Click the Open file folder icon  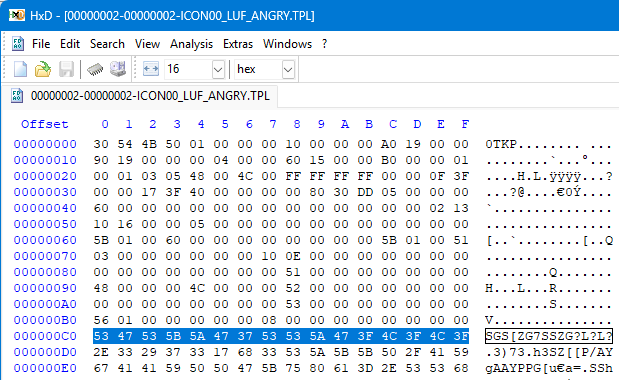(x=43, y=69)
